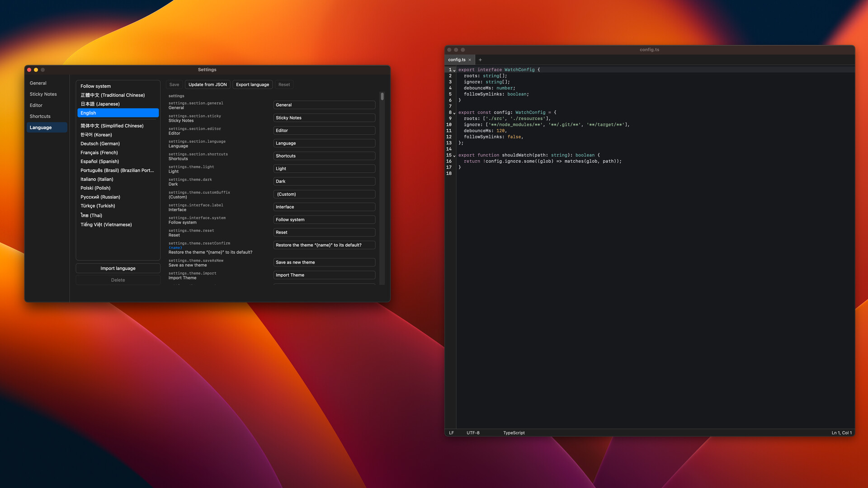Click TypeScript language mode in status bar
This screenshot has width=868, height=488.
click(514, 433)
